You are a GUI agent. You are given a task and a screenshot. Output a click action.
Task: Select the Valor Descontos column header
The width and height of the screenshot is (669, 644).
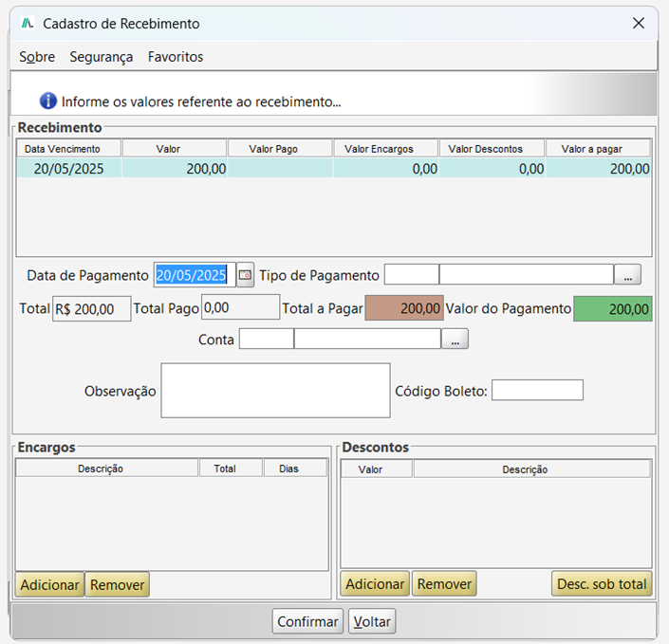click(x=492, y=148)
